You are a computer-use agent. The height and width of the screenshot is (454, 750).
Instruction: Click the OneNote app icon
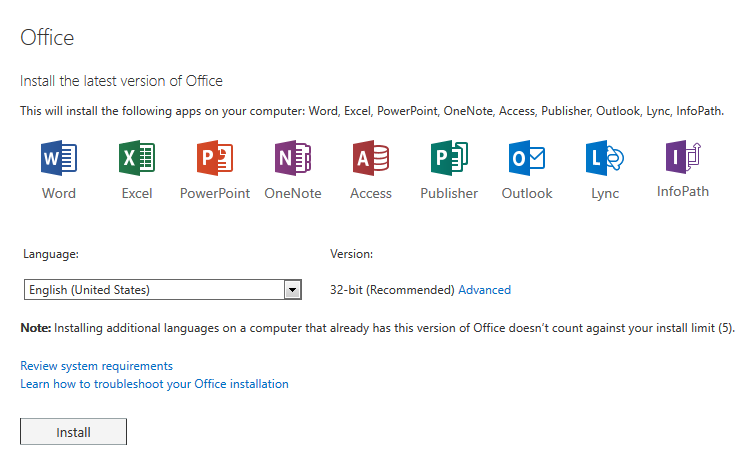tap(293, 158)
